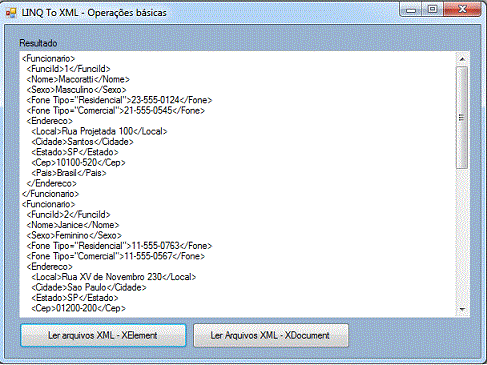Click the line with phone 11-555-0763

(x=119, y=246)
